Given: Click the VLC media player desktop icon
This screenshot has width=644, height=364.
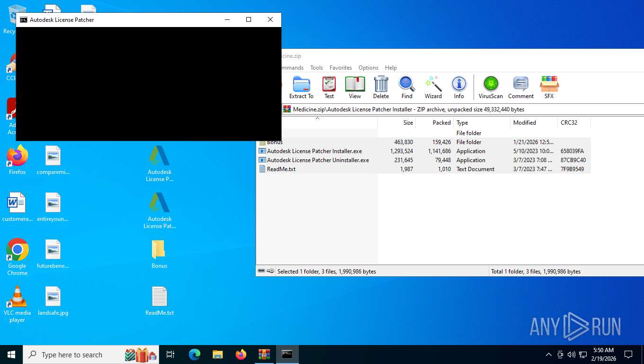Looking at the screenshot, I should pyautogui.click(x=18, y=304).
